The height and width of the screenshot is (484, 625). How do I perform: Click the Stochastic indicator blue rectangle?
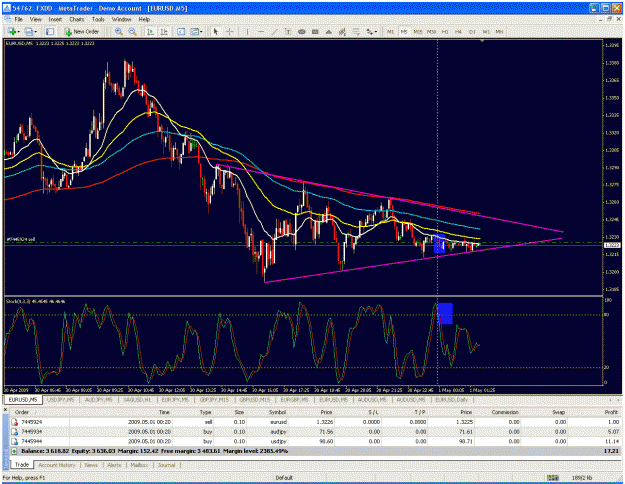click(x=445, y=314)
